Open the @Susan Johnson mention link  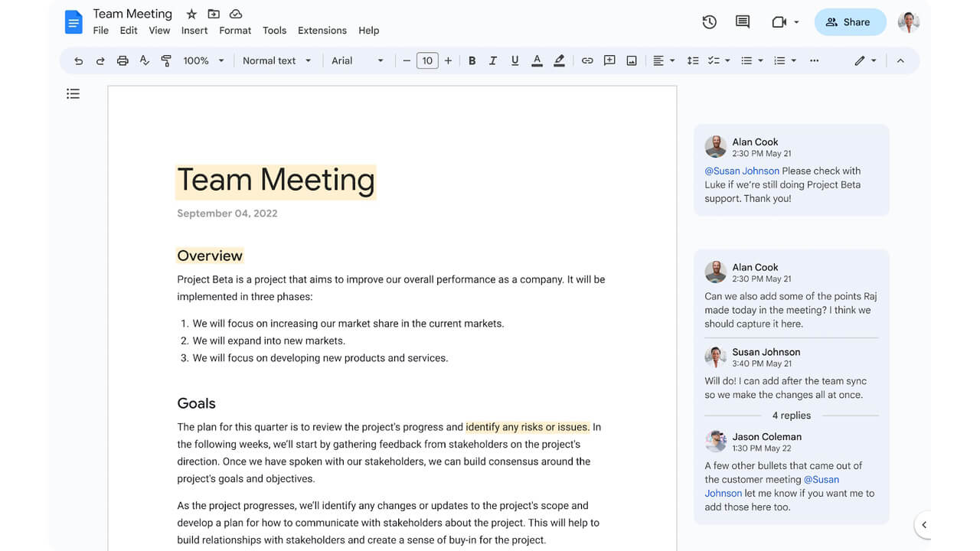(741, 171)
